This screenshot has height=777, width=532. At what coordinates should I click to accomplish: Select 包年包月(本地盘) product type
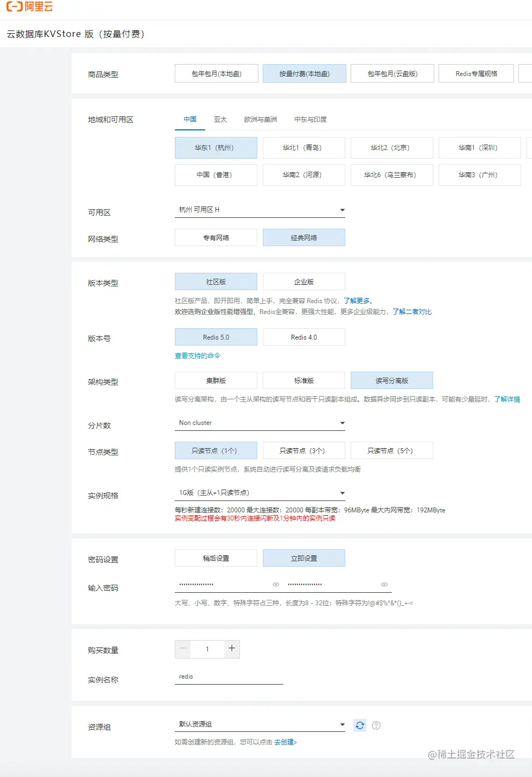point(217,73)
